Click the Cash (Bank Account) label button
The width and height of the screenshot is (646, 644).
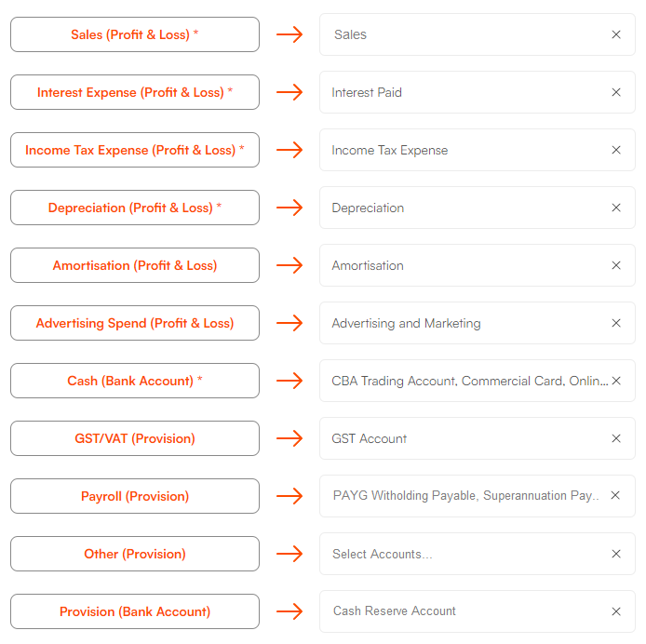[x=135, y=381]
